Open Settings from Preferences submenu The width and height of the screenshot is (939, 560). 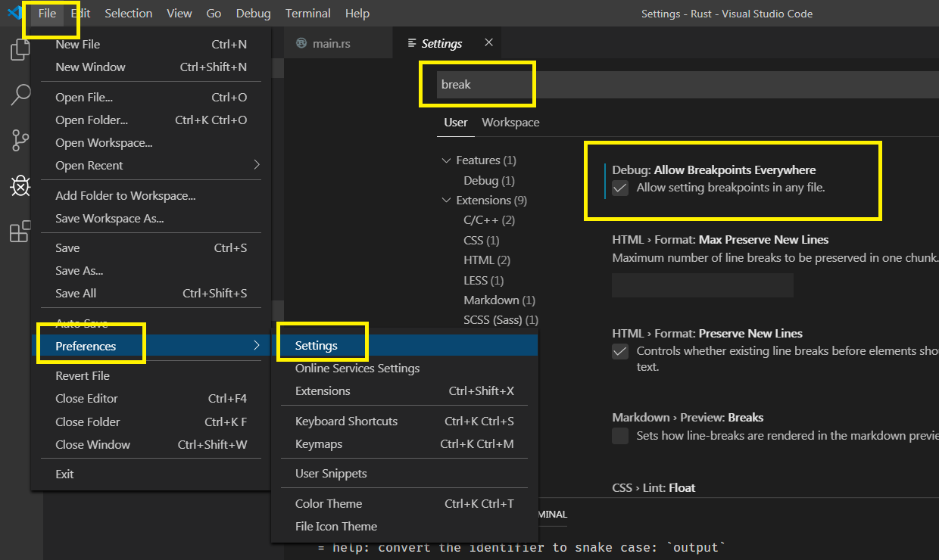(404, 346)
